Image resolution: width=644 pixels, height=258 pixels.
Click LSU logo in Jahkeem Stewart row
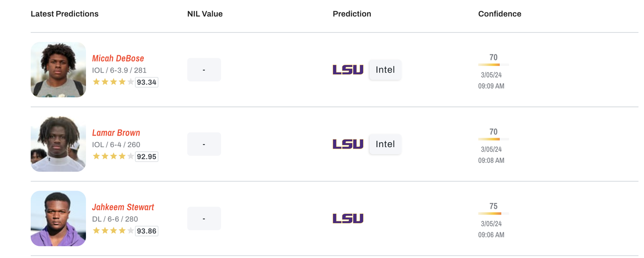click(x=348, y=219)
